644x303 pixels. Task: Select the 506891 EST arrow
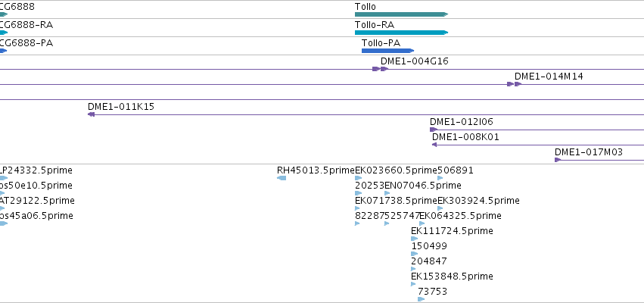click(440, 178)
